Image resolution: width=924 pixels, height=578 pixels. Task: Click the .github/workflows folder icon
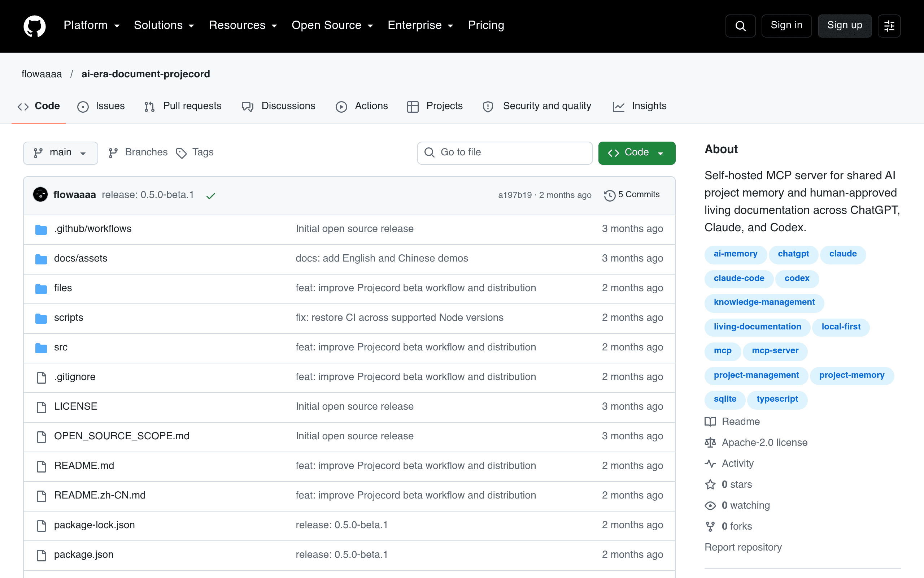pos(41,229)
